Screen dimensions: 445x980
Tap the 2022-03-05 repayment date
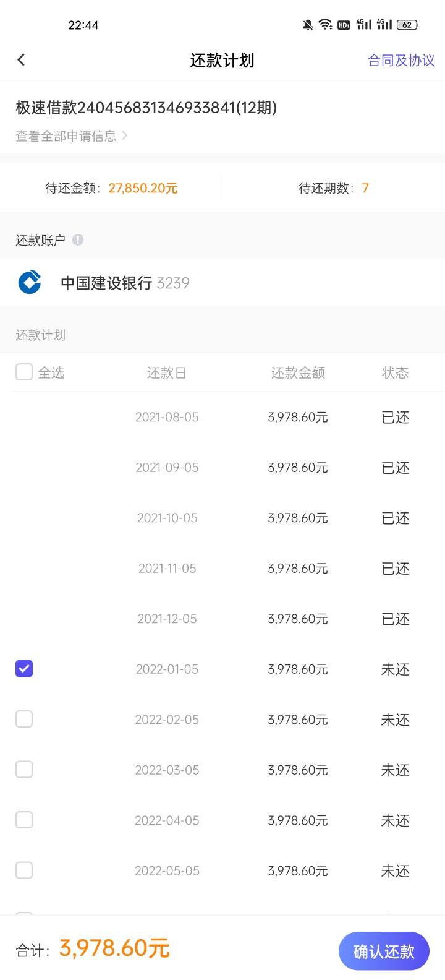click(167, 770)
